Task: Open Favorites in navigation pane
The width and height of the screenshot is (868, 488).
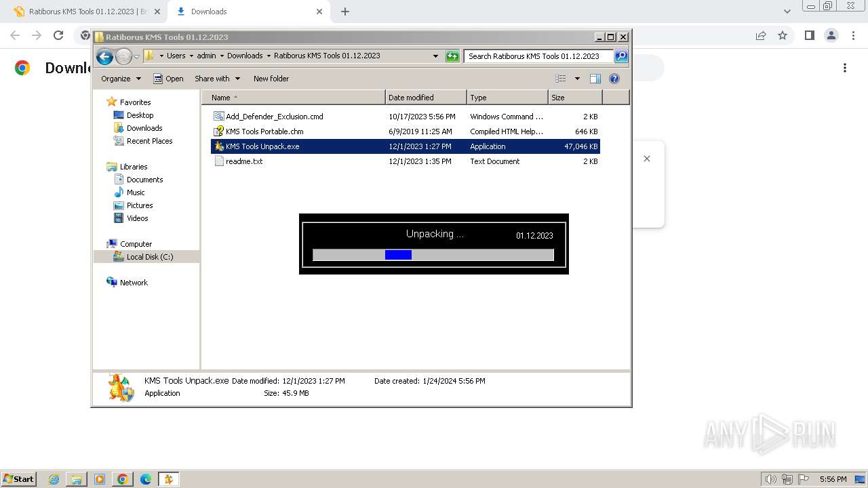Action: pyautogui.click(x=135, y=102)
